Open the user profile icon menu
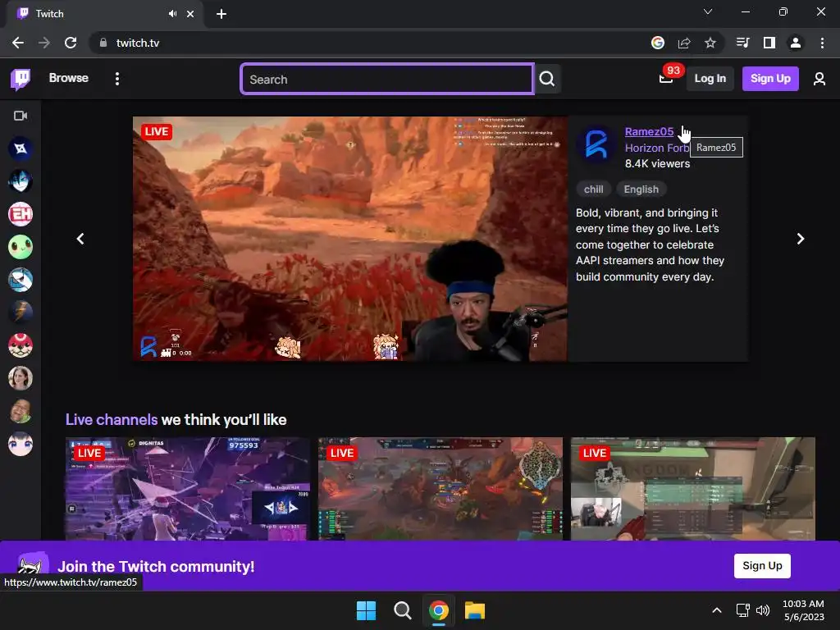This screenshot has height=630, width=840. [x=819, y=80]
